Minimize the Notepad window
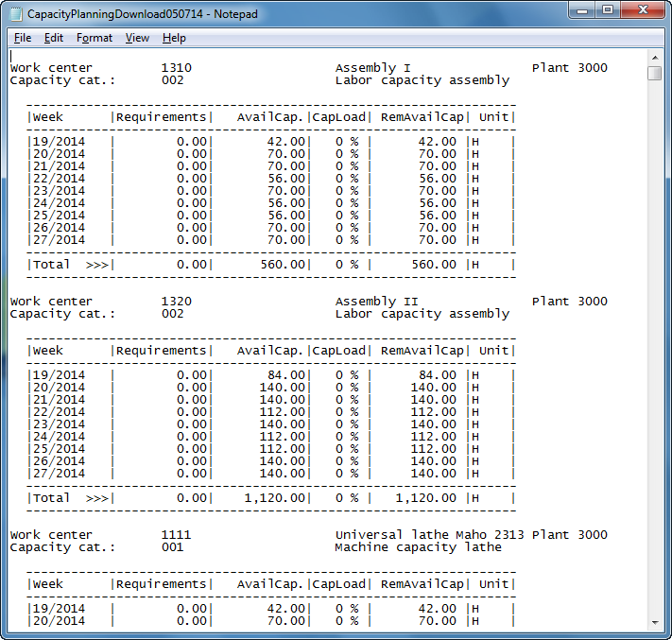This screenshot has width=672, height=640. [582, 10]
